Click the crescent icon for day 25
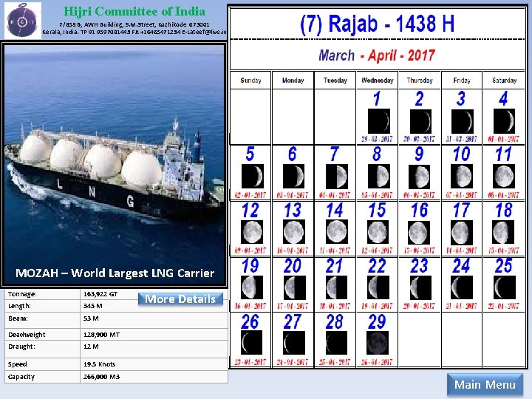Image resolution: width=532 pixels, height=399 pixels. point(505,287)
